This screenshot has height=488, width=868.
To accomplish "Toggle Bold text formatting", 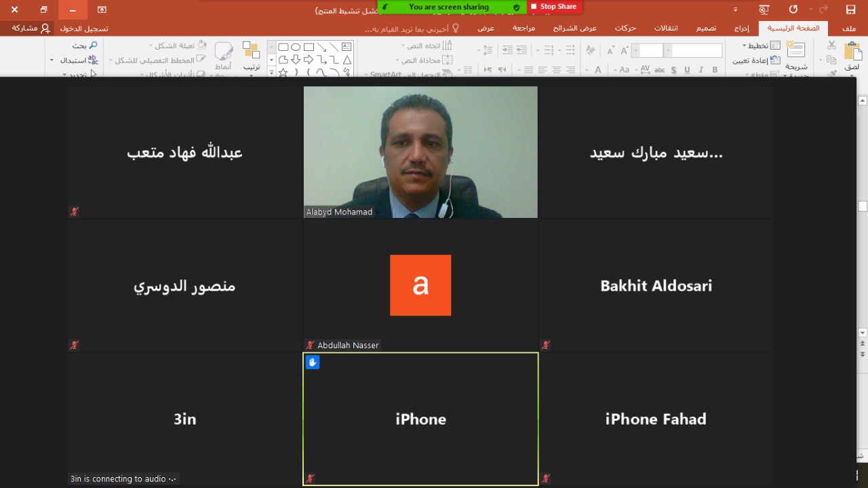I will point(715,70).
